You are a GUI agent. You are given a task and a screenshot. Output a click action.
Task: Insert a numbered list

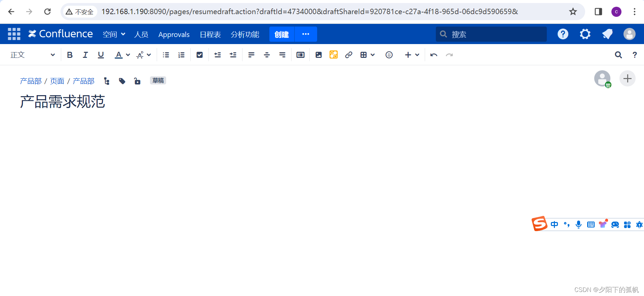pyautogui.click(x=181, y=55)
